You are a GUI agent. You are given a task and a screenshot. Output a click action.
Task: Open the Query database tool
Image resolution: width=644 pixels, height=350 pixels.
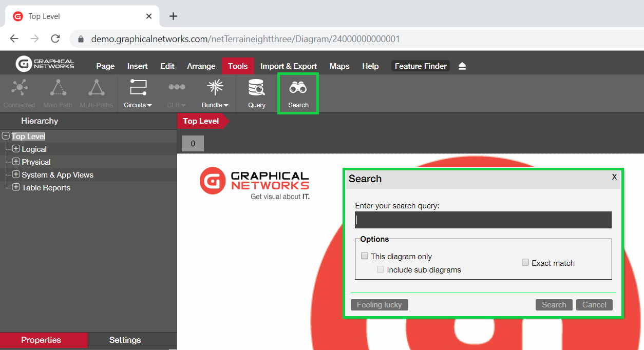(x=256, y=88)
